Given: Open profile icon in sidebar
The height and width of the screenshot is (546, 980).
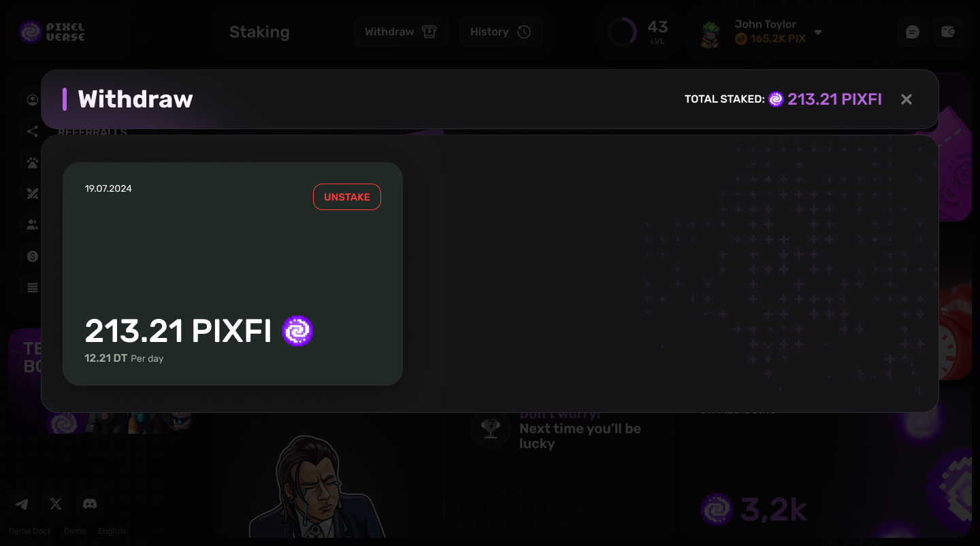Looking at the screenshot, I should pyautogui.click(x=33, y=100).
